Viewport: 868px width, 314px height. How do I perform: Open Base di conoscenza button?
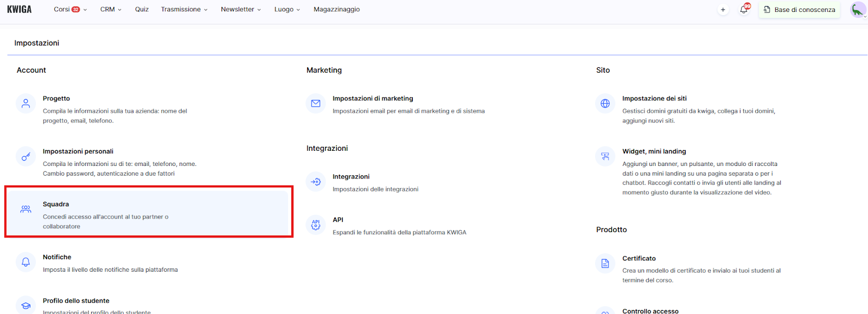coord(800,10)
